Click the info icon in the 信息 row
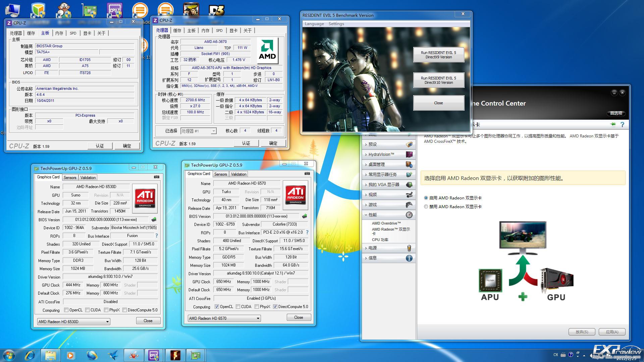The height and width of the screenshot is (362, 644). (x=409, y=258)
